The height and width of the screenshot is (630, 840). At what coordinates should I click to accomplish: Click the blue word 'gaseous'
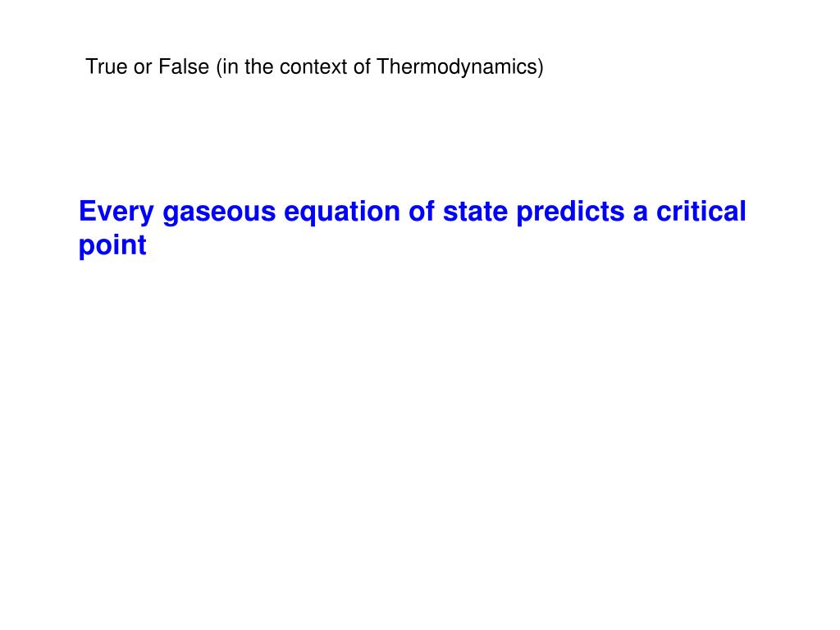[219, 212]
